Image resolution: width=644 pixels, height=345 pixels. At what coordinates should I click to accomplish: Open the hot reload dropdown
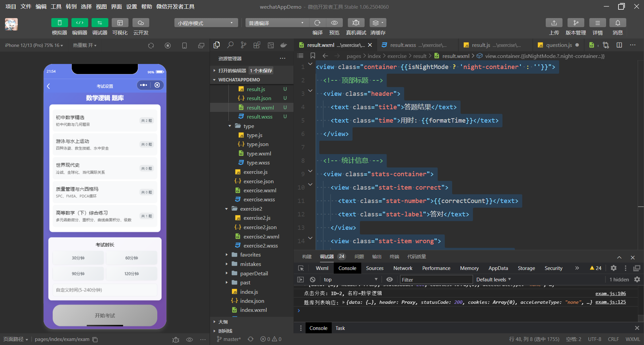click(x=85, y=45)
